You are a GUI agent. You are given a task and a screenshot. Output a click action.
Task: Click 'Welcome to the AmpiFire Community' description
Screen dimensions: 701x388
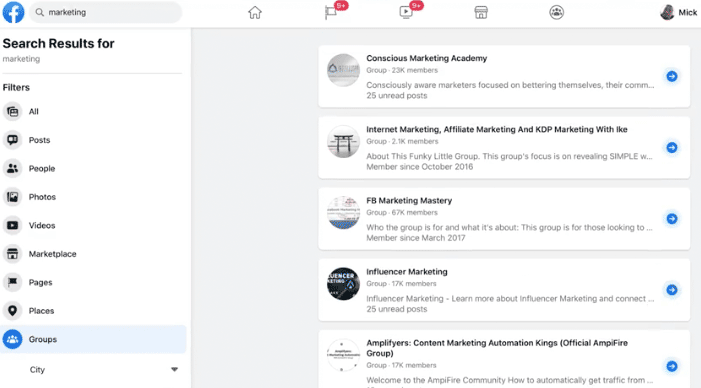(509, 380)
